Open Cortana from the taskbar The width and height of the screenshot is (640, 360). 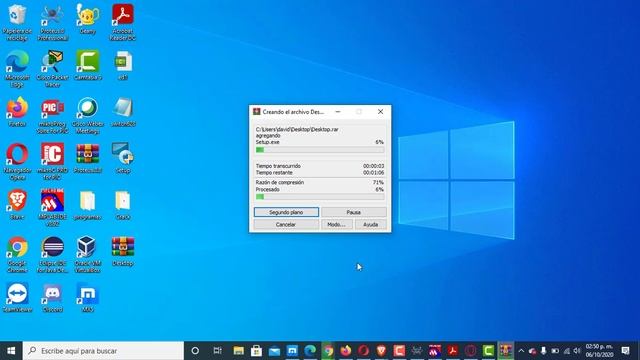[x=195, y=351]
